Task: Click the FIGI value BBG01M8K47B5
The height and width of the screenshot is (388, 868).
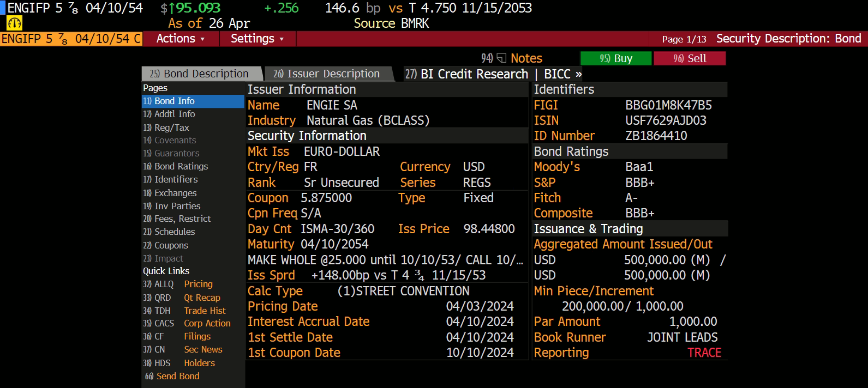Action: coord(668,105)
